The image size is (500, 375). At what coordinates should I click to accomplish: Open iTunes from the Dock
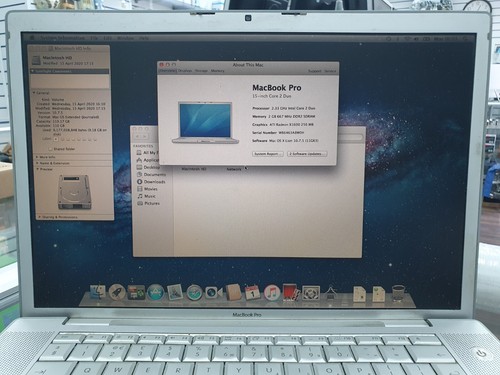272,293
